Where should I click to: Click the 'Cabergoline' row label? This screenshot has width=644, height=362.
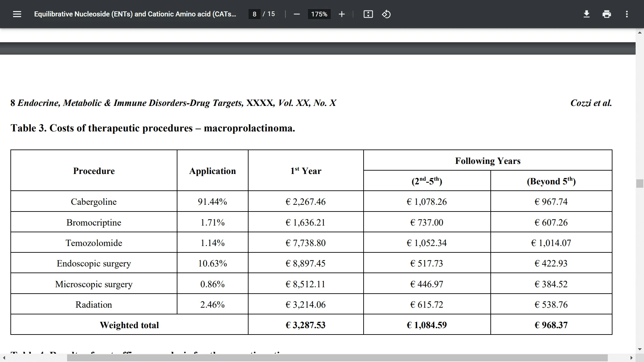pyautogui.click(x=94, y=202)
